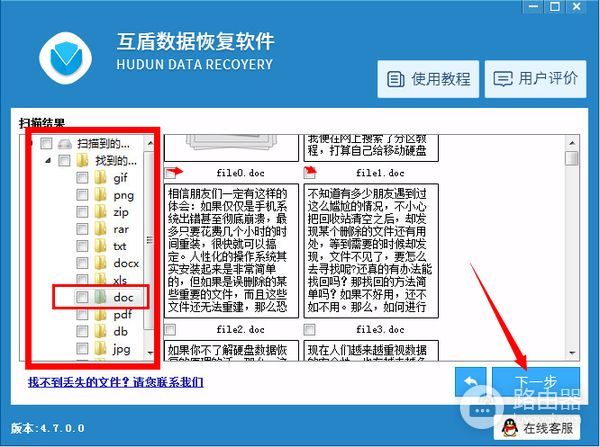Image resolution: width=600 pixels, height=447 pixels.
Task: Open 在线客服 online support
Action: point(537,427)
